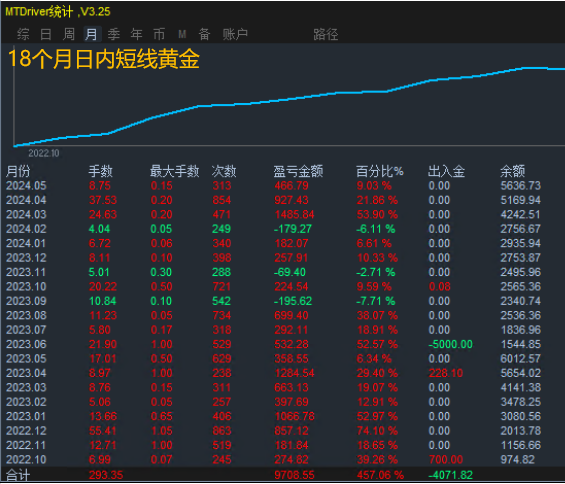Click the 合计 totals row label
The height and width of the screenshot is (484, 565).
coord(18,476)
